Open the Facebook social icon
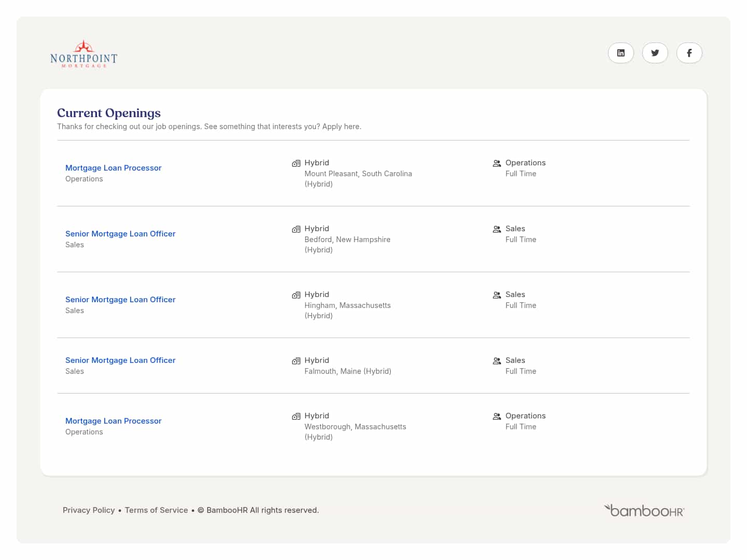 click(x=689, y=53)
